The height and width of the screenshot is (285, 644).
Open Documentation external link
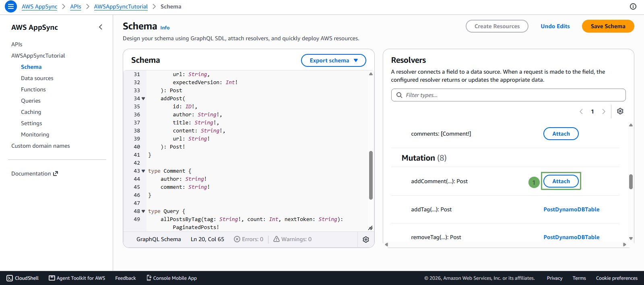35,173
